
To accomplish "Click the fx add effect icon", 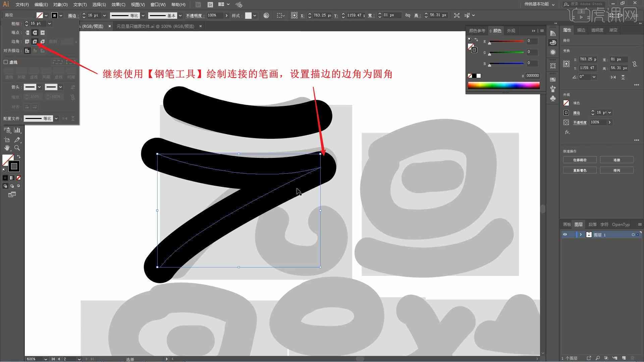I will 567,132.
